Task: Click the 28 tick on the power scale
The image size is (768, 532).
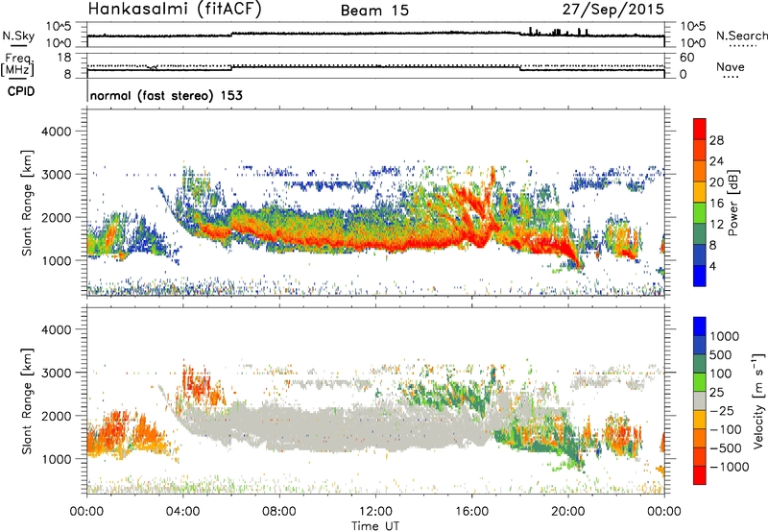Action: coord(716,140)
